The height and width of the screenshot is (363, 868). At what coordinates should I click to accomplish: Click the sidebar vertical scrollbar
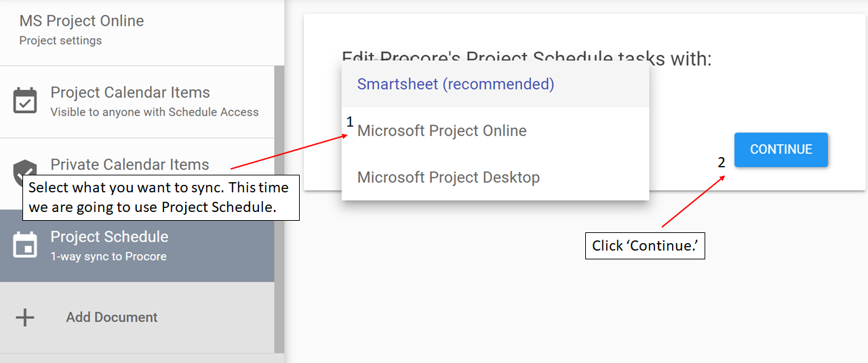pyautogui.click(x=279, y=209)
